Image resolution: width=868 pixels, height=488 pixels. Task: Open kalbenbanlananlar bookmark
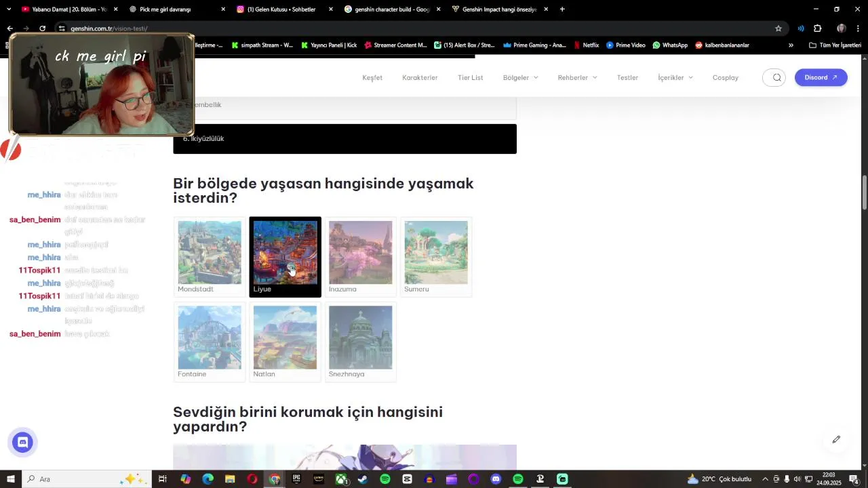(x=722, y=45)
